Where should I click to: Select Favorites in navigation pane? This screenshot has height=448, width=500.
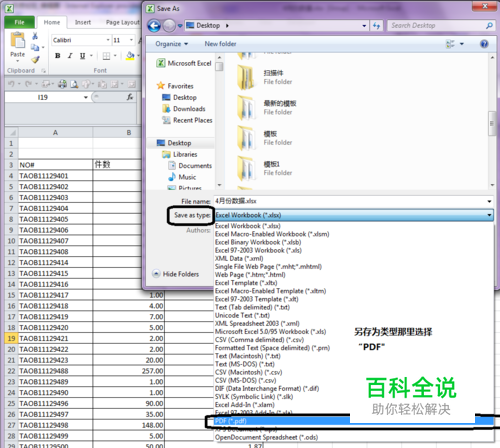175,86
